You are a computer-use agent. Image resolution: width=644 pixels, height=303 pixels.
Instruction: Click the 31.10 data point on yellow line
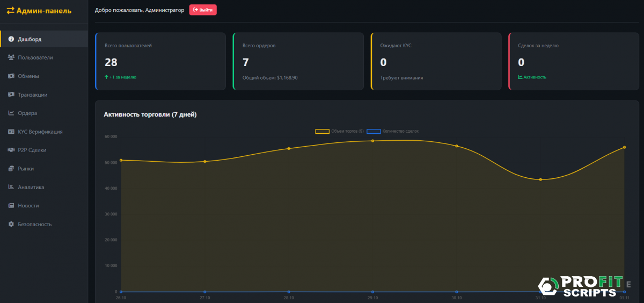click(x=540, y=179)
